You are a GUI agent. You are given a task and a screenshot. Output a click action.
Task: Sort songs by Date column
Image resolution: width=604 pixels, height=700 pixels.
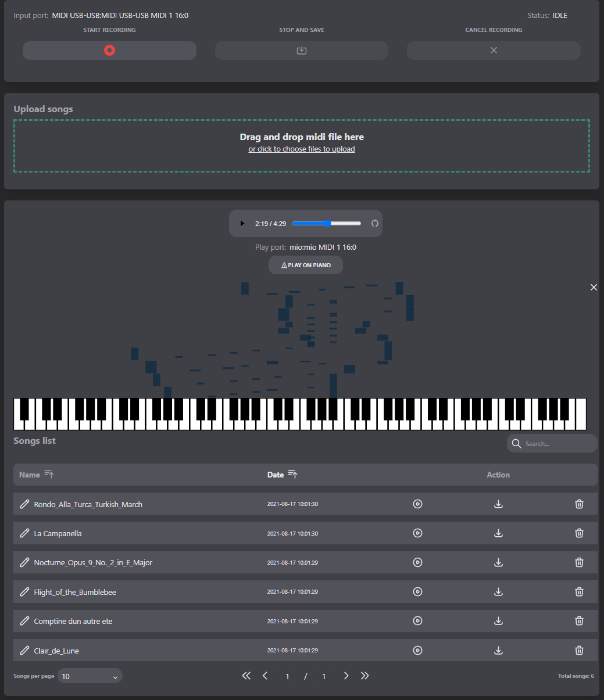pyautogui.click(x=283, y=475)
